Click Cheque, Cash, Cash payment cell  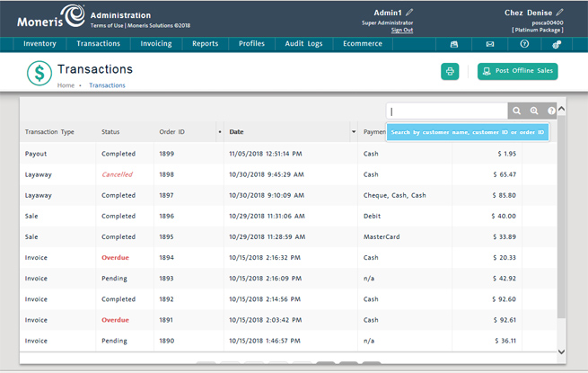(394, 195)
